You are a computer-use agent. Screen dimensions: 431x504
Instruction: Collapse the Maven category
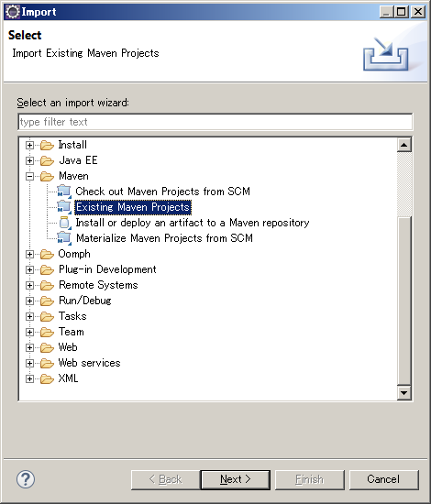click(x=29, y=177)
